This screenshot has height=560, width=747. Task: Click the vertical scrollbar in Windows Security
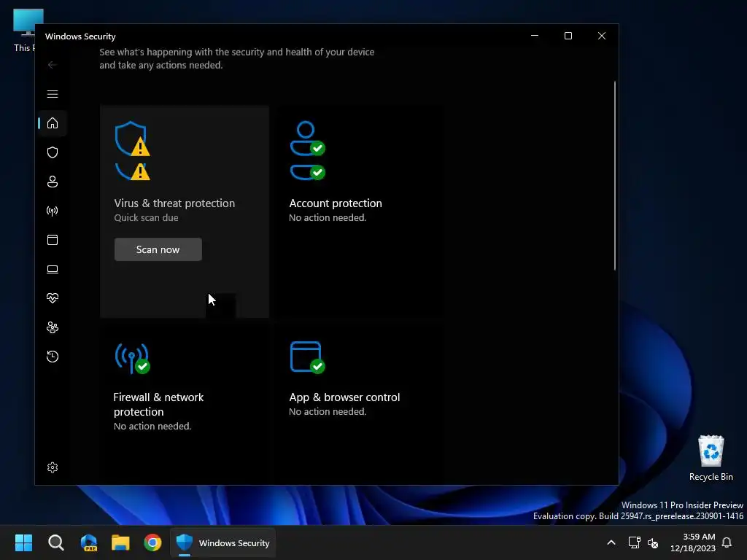[614, 176]
